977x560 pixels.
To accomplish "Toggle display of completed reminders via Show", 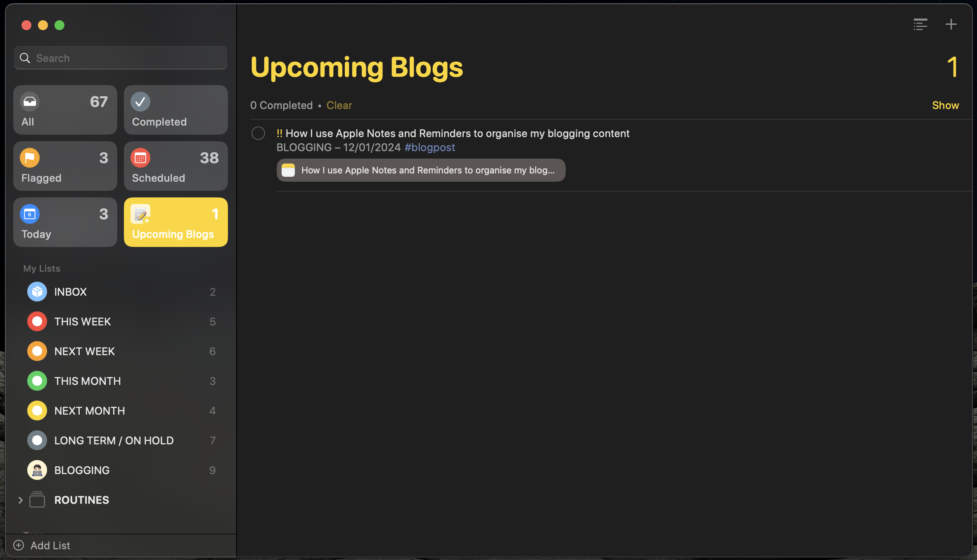I will tap(945, 105).
